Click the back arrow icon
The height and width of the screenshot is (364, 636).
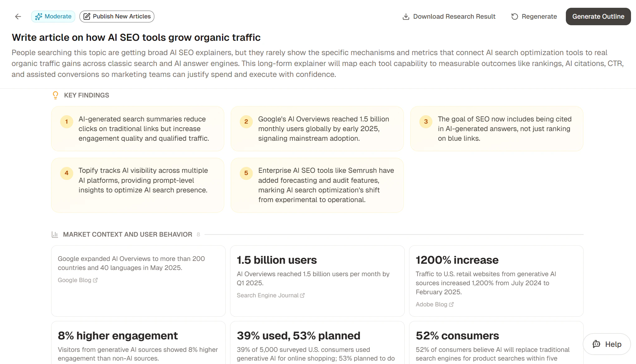(x=18, y=17)
